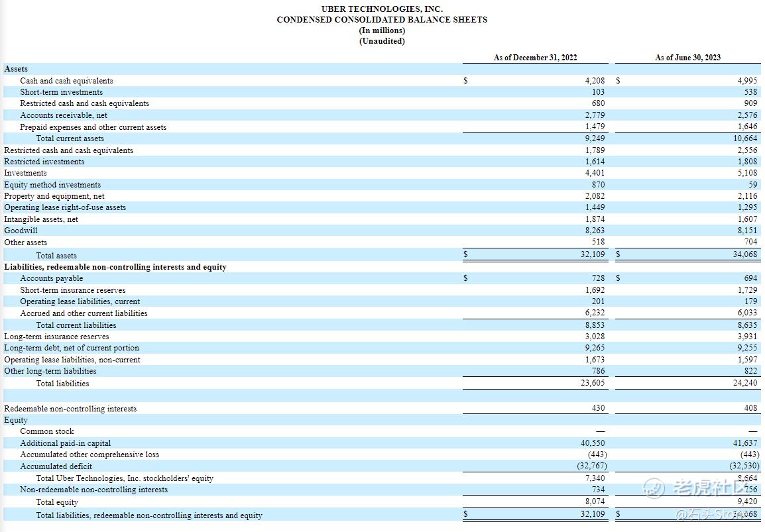The height and width of the screenshot is (532, 765).
Task: Select the 'Total liabilities' row
Action: pos(62,383)
